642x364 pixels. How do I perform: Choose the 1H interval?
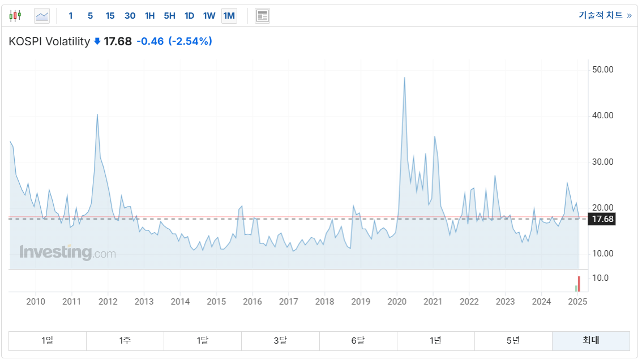[150, 16]
